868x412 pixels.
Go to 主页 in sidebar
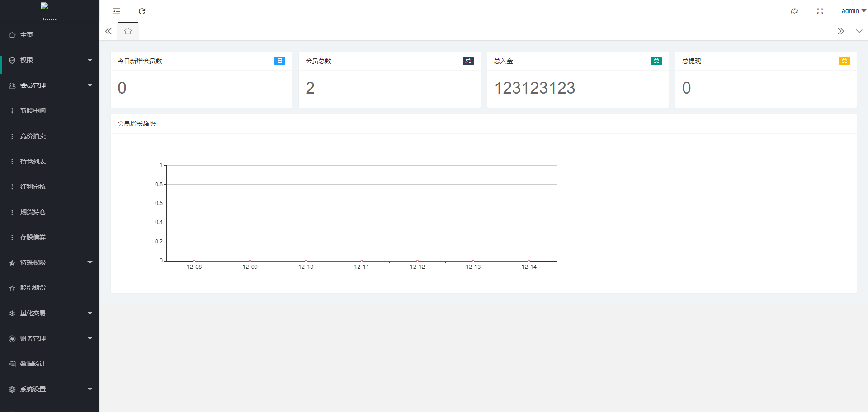point(27,35)
